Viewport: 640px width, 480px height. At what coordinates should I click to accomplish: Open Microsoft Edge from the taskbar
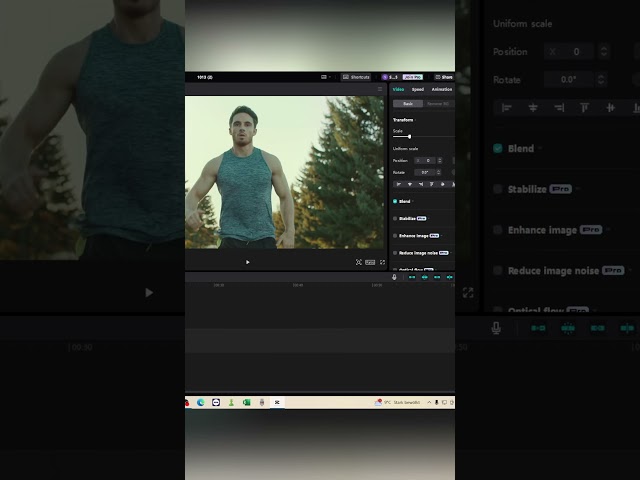tap(200, 402)
